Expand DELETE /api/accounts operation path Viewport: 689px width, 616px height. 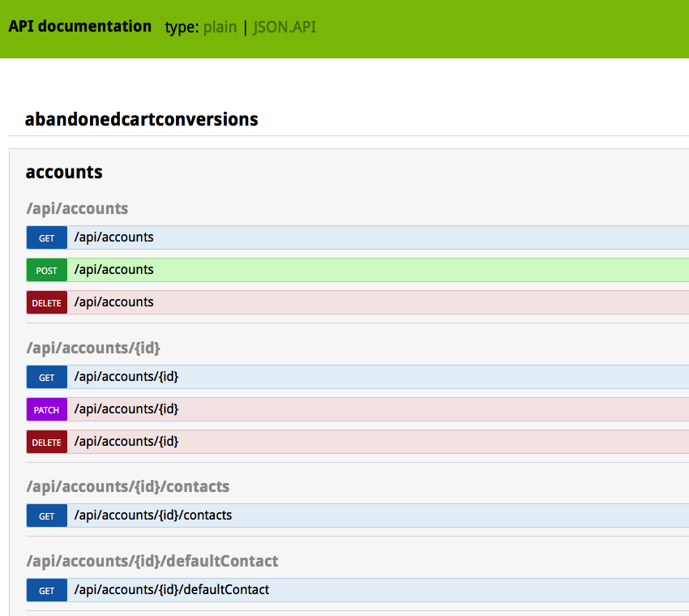pyautogui.click(x=113, y=302)
